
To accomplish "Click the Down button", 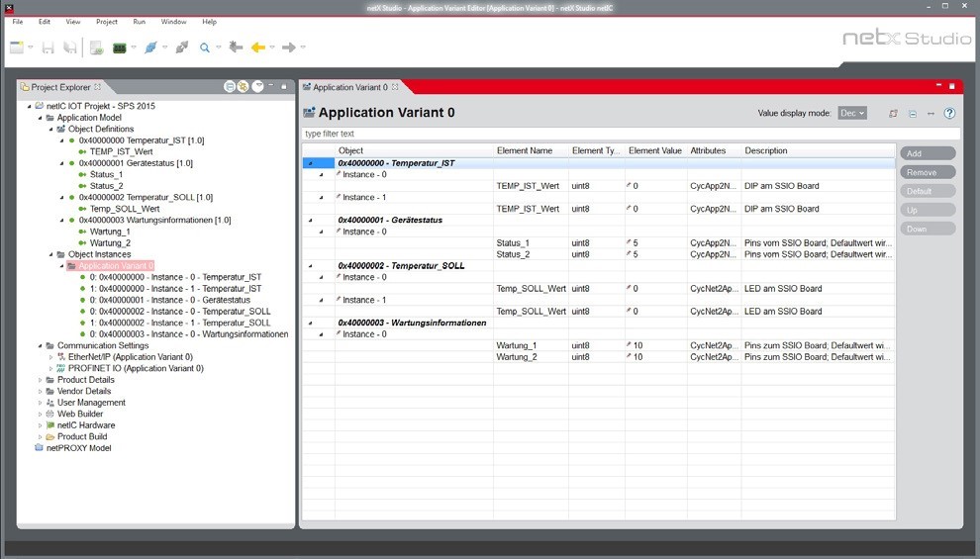I will (x=928, y=229).
